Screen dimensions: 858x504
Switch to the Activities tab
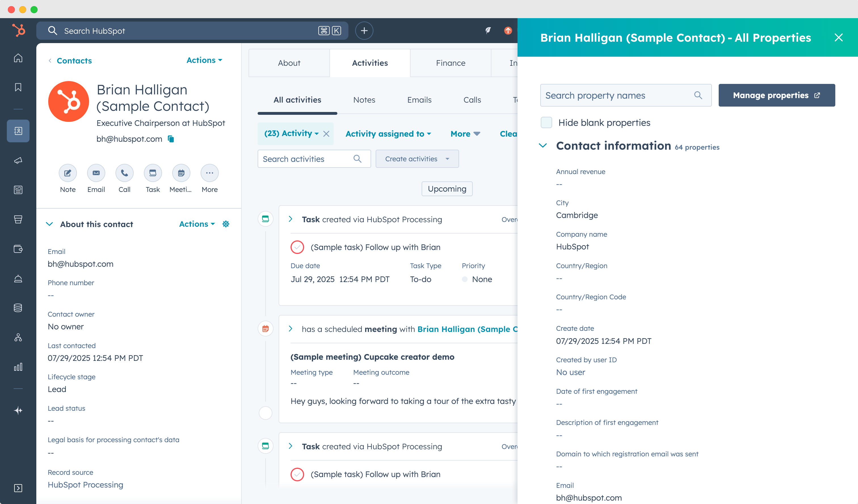tap(370, 63)
